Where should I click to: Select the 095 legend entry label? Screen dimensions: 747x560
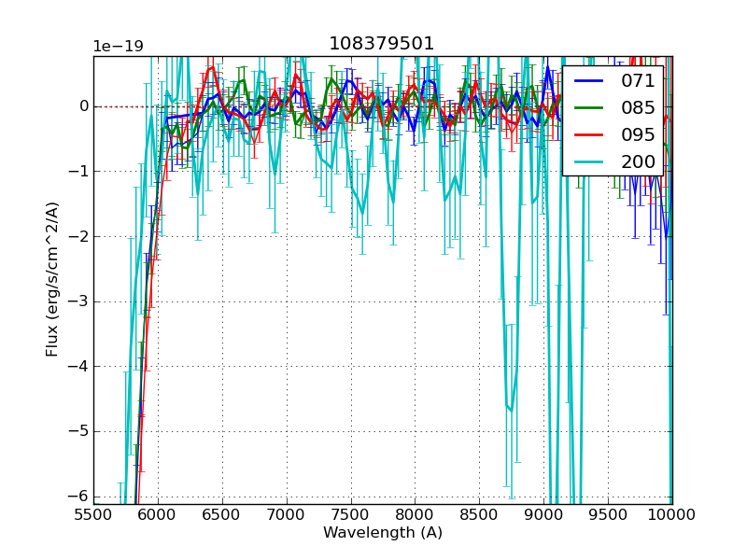pyautogui.click(x=638, y=135)
